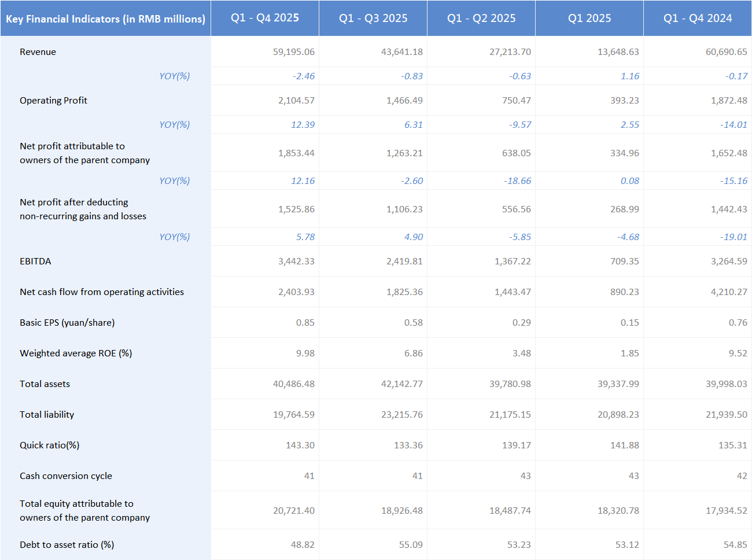
Task: Select the Q1 2025 column header
Action: pyautogui.click(x=589, y=19)
